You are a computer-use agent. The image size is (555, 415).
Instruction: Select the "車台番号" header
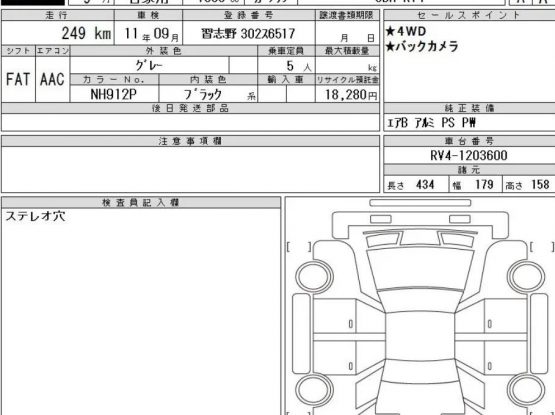coord(469,141)
